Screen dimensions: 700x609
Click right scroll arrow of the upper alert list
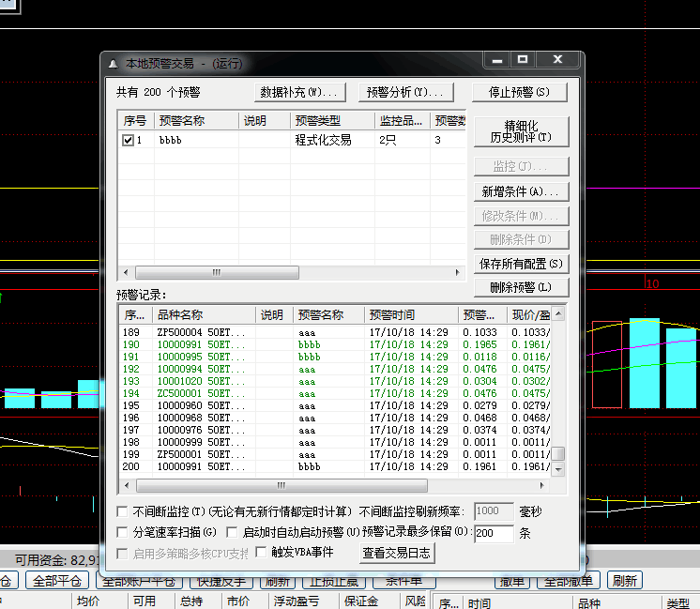(x=458, y=272)
